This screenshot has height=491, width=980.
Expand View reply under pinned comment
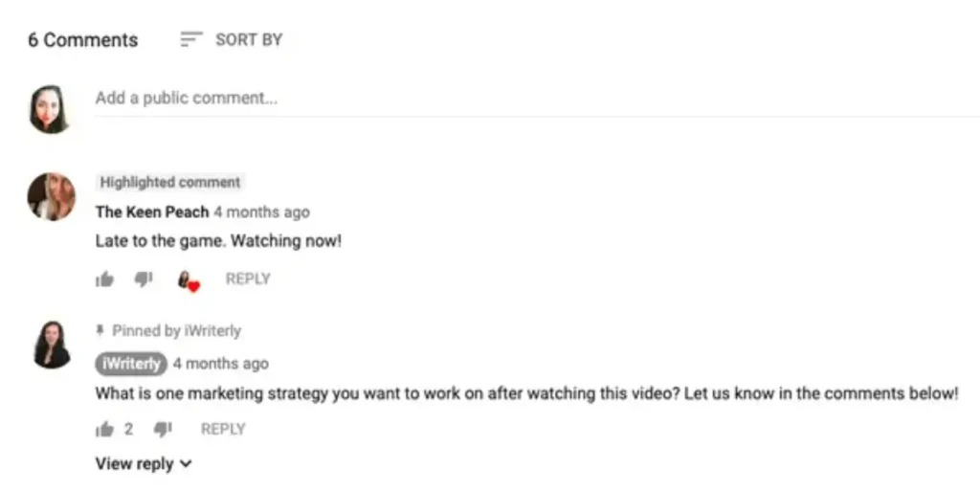[x=144, y=463]
